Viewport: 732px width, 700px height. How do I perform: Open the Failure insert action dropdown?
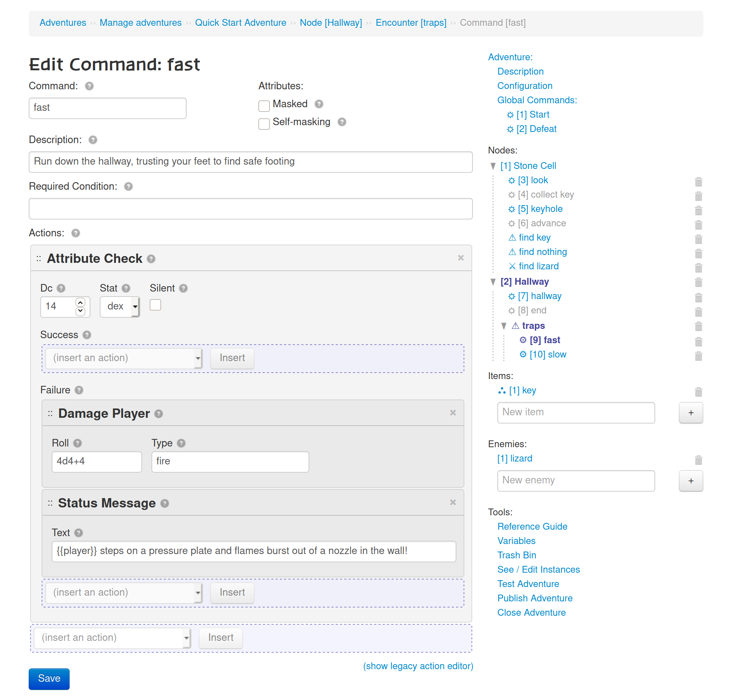click(123, 593)
